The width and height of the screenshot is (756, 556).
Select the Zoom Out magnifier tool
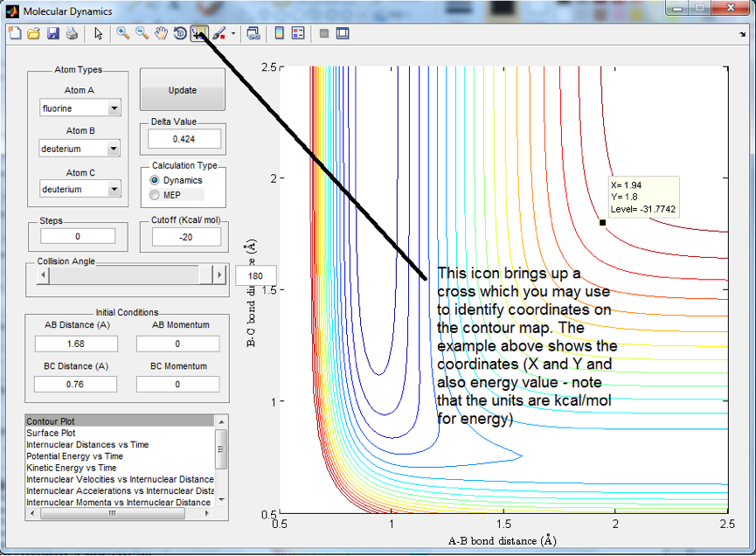point(142,33)
